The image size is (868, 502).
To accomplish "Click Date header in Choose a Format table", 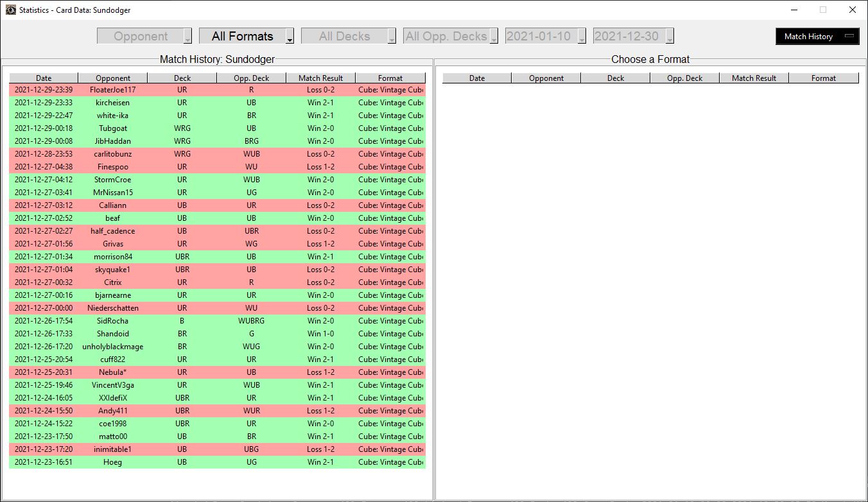I will (477, 78).
